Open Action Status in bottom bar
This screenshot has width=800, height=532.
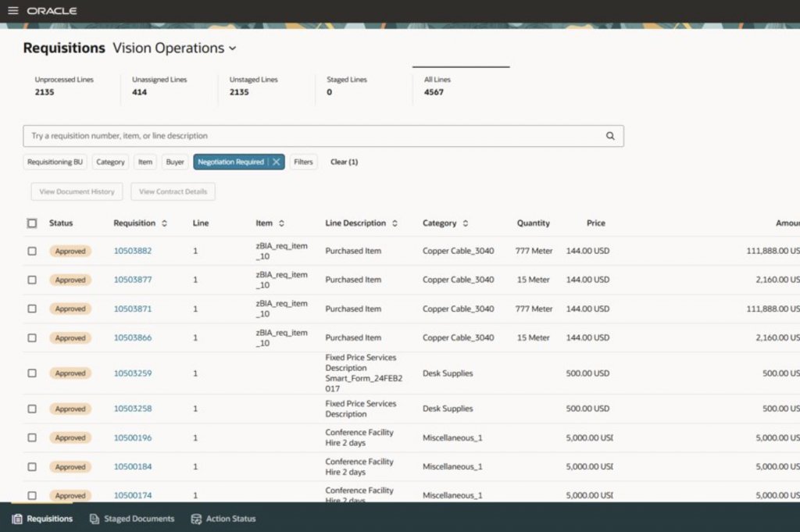tap(223, 519)
